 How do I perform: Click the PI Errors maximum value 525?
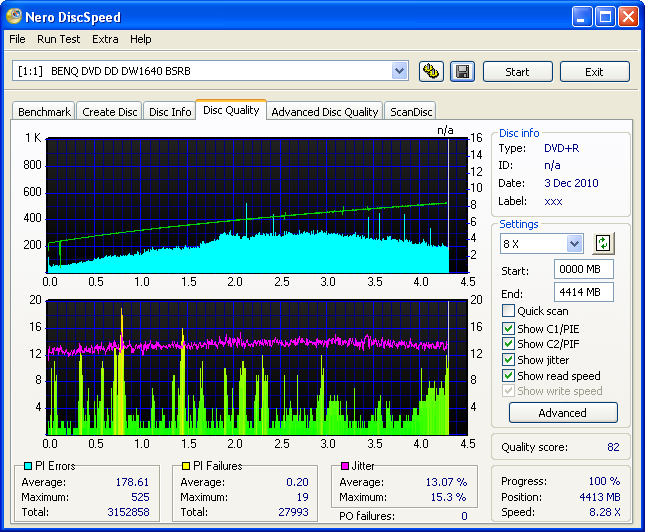(x=140, y=497)
